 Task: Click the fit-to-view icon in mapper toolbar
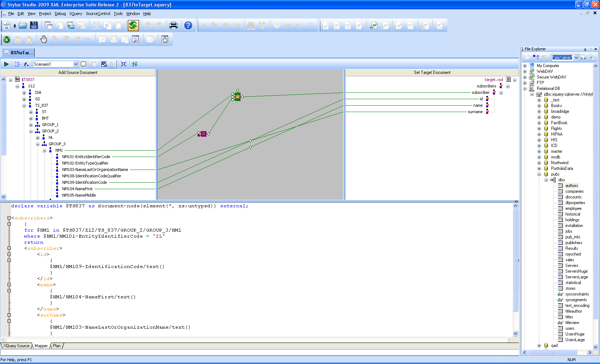(x=124, y=64)
